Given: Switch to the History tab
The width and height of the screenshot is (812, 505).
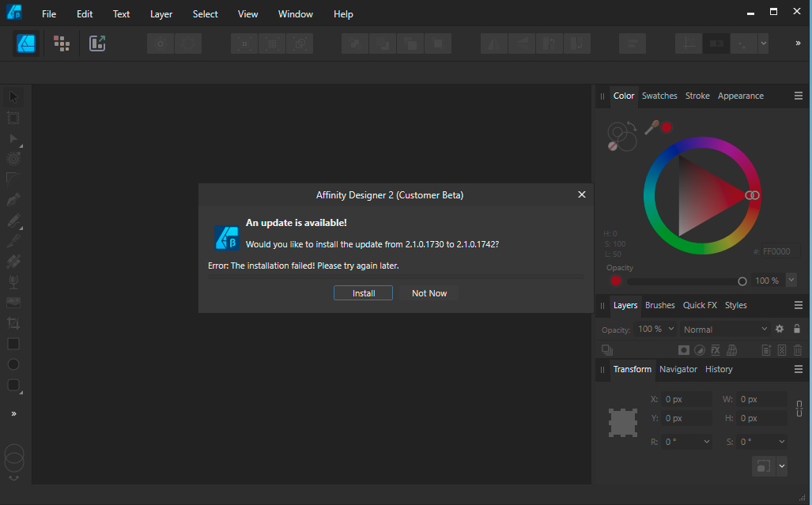Looking at the screenshot, I should (x=719, y=369).
